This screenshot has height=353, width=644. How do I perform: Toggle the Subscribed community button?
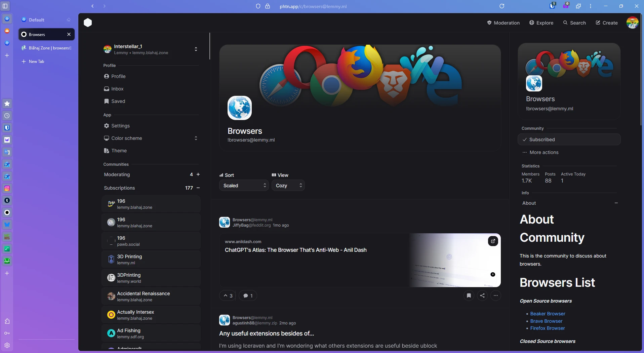tap(569, 140)
